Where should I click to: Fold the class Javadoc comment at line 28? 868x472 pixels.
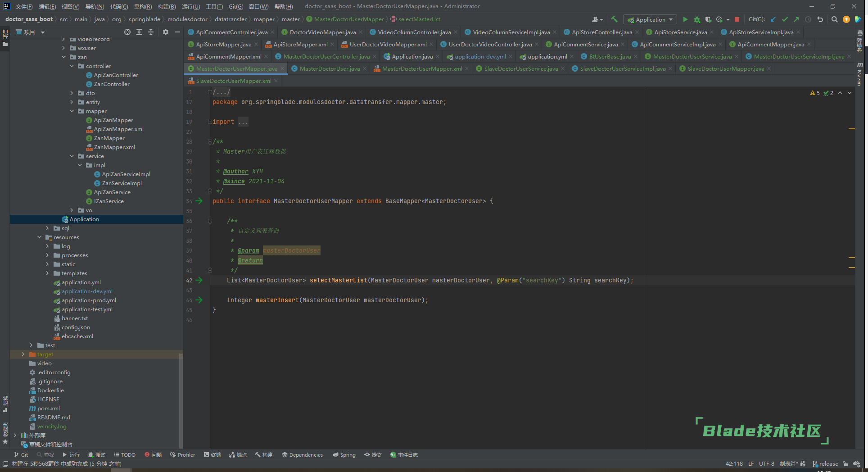210,141
